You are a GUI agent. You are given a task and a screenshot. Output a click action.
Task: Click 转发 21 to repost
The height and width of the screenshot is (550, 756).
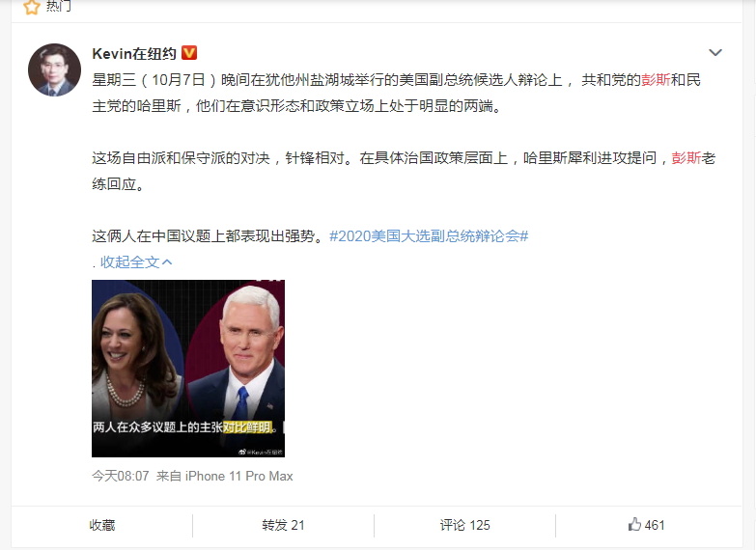pos(283,525)
